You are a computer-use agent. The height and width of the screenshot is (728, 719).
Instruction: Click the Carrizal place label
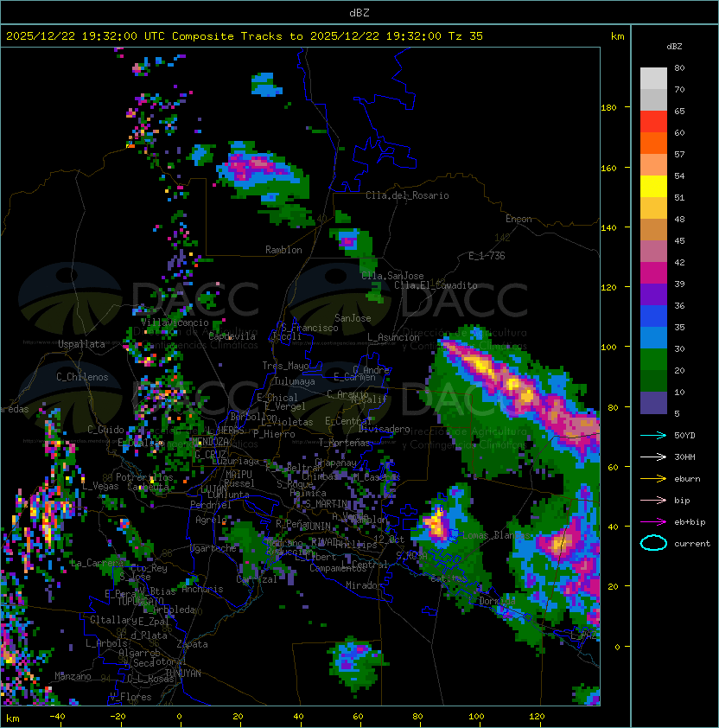257,579
